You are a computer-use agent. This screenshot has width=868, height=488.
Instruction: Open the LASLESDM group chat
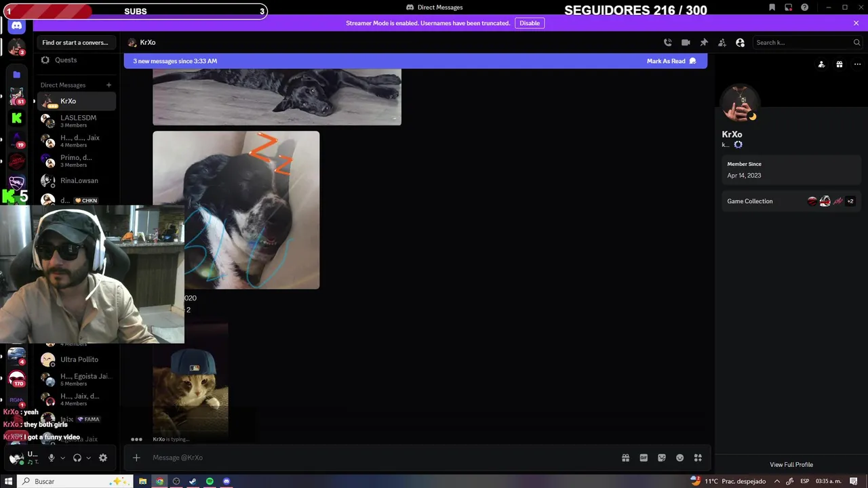pos(76,121)
